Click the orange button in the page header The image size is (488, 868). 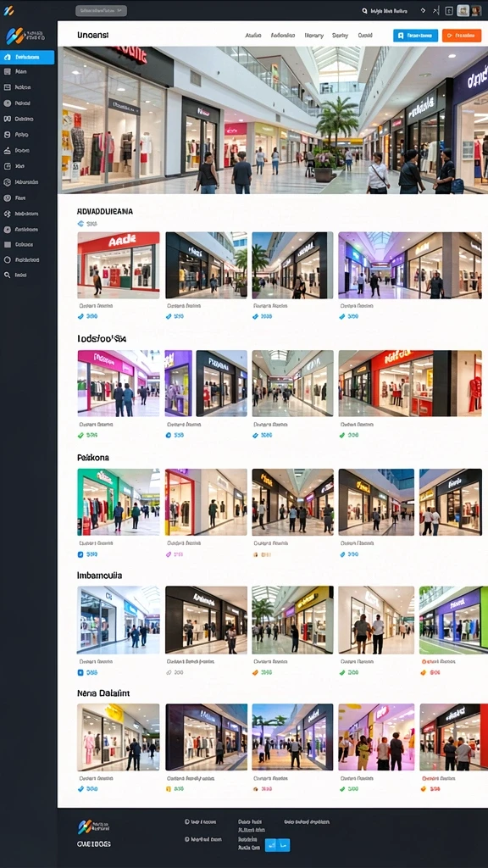coord(462,36)
